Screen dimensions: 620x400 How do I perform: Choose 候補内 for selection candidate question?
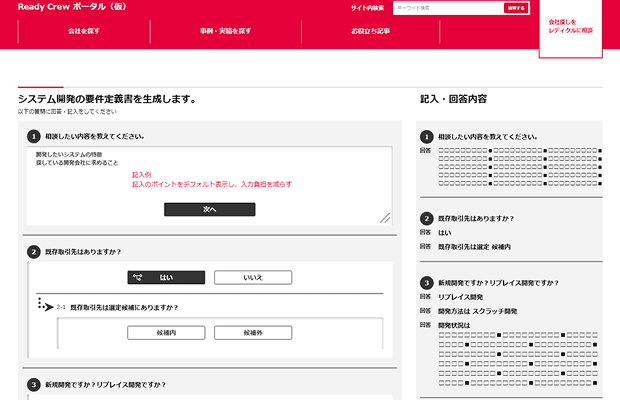tap(166, 332)
